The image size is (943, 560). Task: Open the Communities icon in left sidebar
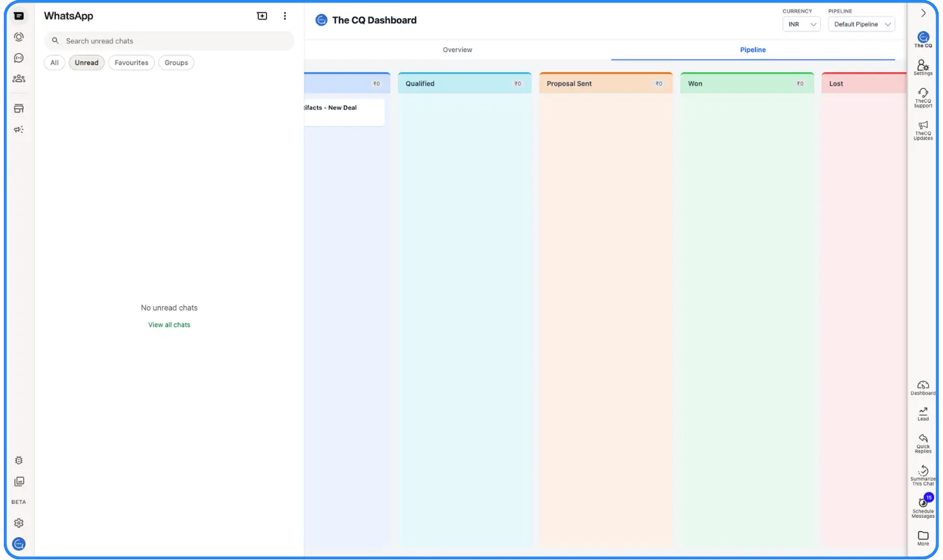[19, 79]
